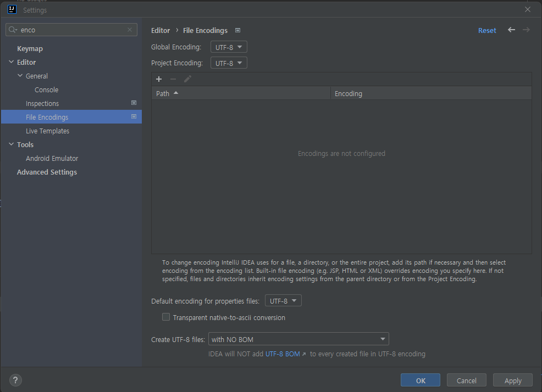
Task: Click the back navigation arrow
Action: (x=511, y=30)
